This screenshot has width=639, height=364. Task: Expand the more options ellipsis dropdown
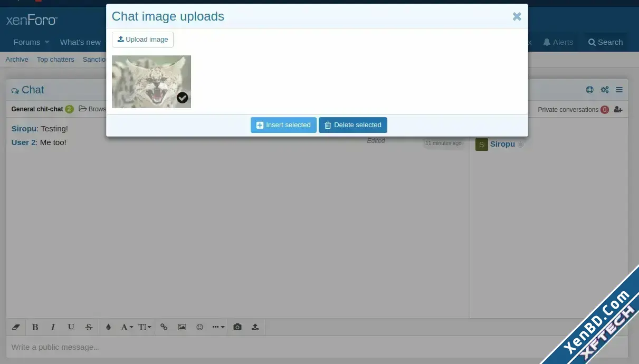(x=218, y=327)
